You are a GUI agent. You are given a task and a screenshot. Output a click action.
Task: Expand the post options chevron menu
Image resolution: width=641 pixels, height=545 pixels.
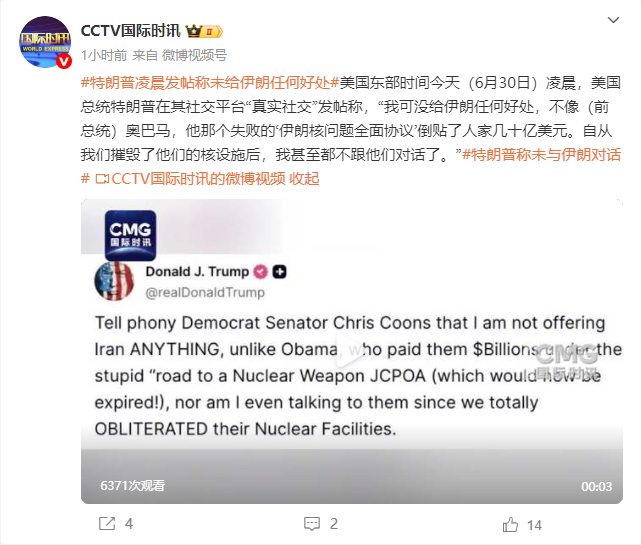click(x=613, y=20)
